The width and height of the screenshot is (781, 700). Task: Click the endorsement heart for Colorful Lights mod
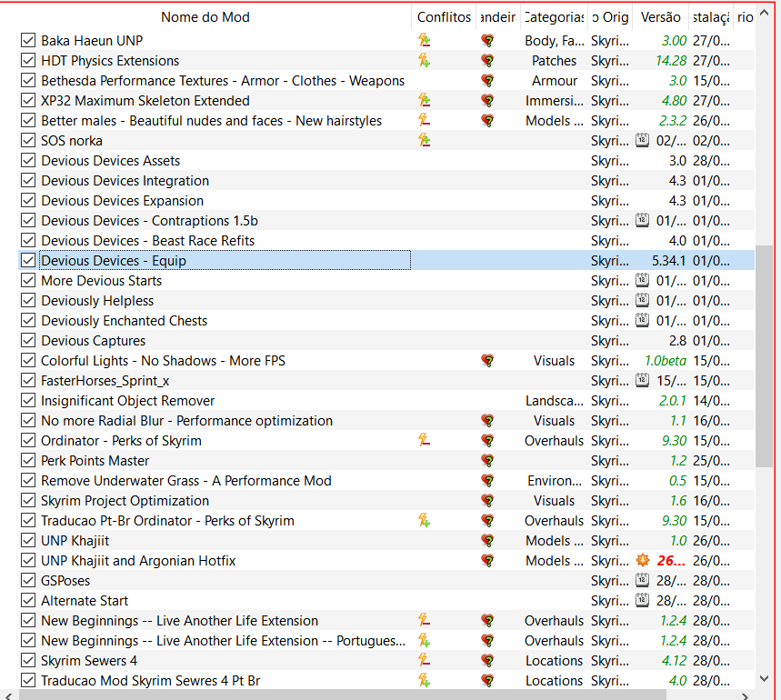(x=487, y=360)
